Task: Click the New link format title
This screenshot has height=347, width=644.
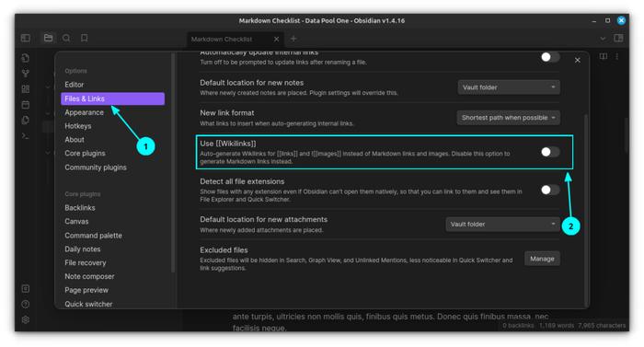Action: click(227, 112)
